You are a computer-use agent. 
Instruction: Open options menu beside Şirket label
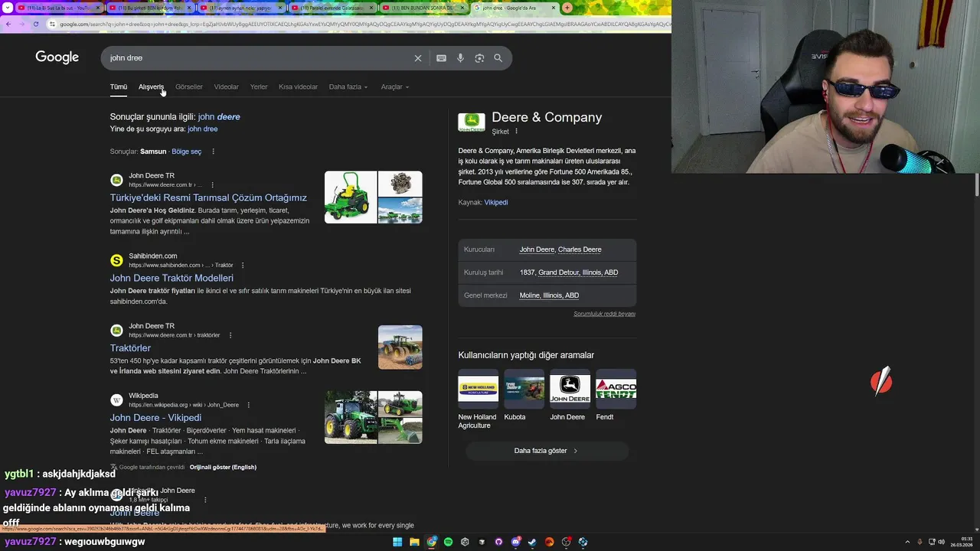click(x=516, y=132)
